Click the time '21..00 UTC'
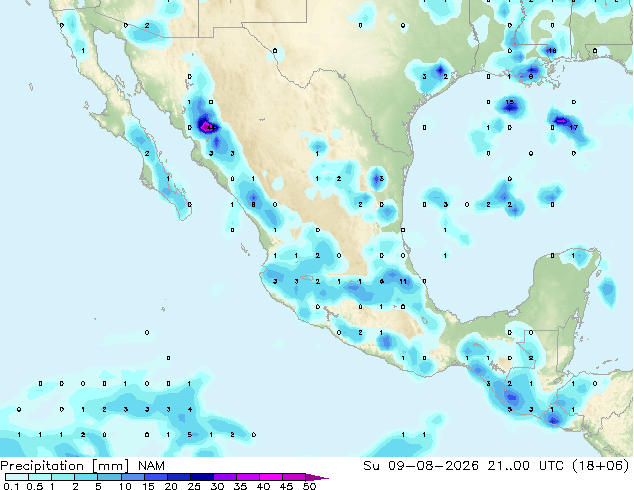The height and width of the screenshot is (490, 634). tap(525, 465)
